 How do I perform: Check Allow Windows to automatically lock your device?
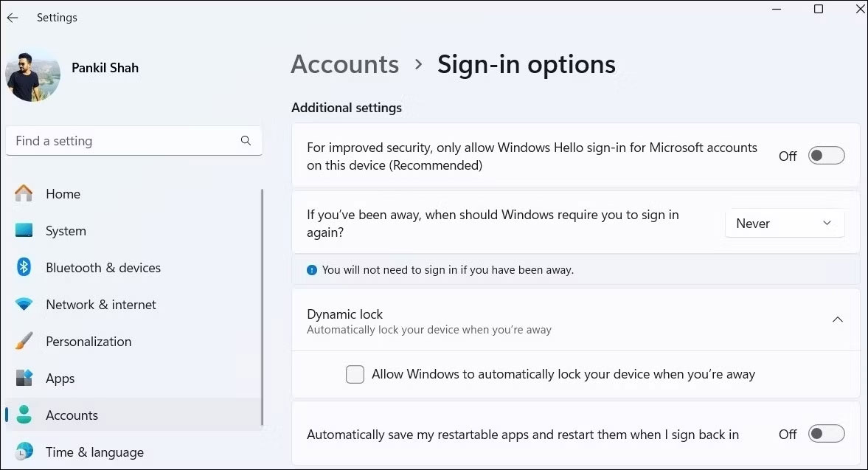(x=355, y=374)
